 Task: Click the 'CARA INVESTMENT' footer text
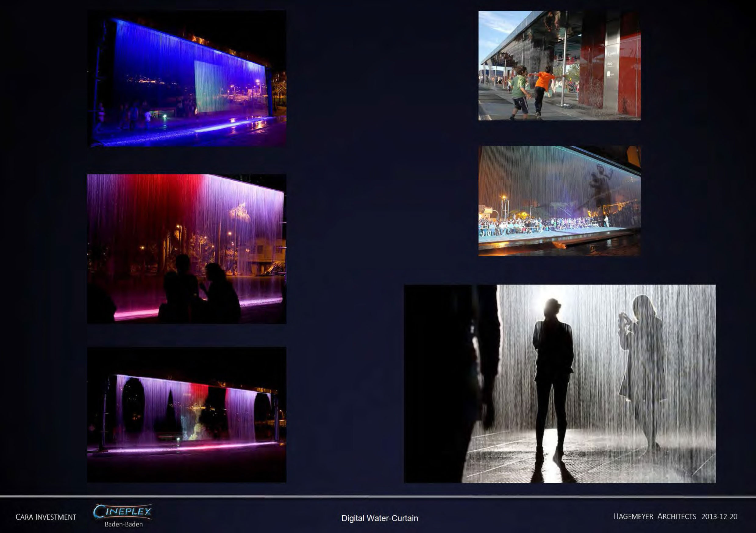point(46,517)
